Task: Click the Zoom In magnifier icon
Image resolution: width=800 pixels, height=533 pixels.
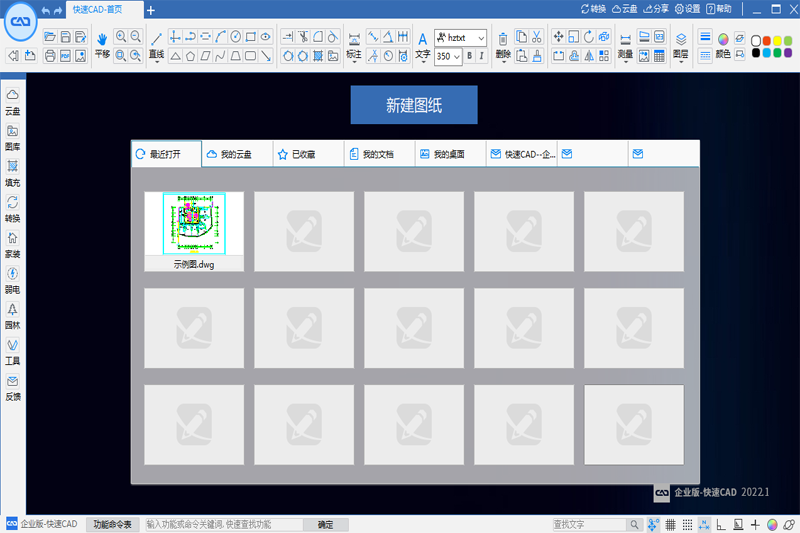Action: point(121,37)
